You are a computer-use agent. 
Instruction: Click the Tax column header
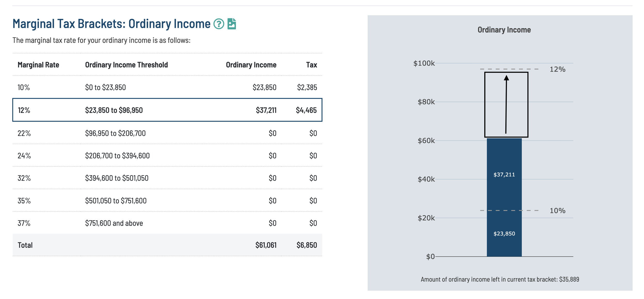311,65
